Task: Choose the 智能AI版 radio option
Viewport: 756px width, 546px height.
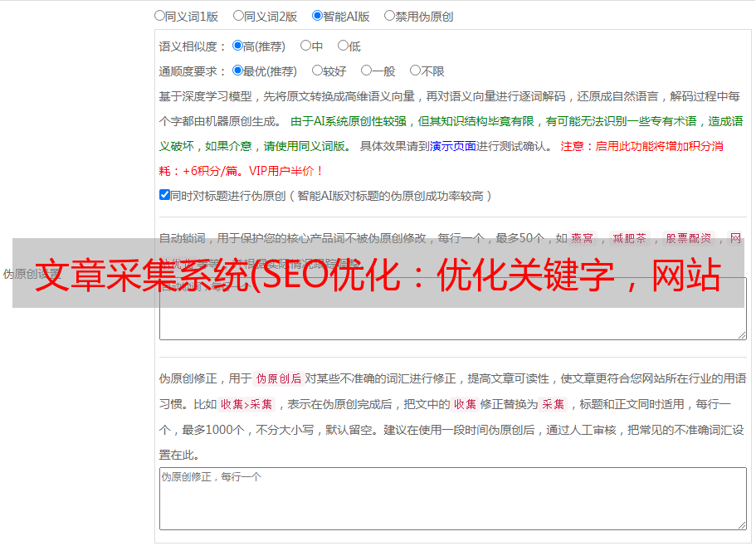Action: (x=317, y=16)
